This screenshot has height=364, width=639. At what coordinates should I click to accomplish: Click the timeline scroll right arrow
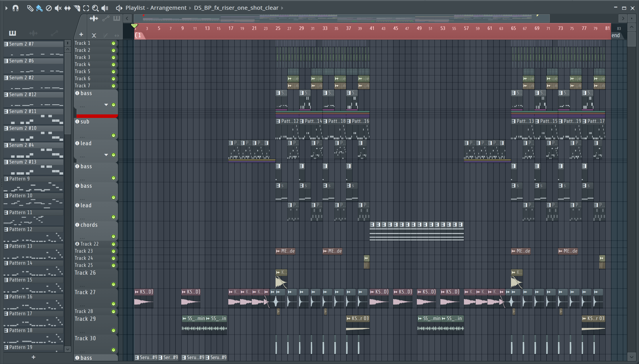[623, 18]
